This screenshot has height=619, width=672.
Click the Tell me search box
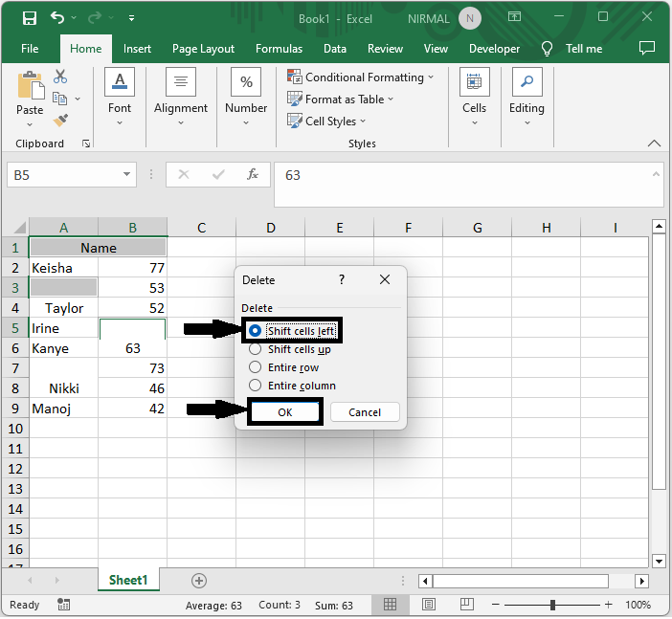[x=583, y=49]
